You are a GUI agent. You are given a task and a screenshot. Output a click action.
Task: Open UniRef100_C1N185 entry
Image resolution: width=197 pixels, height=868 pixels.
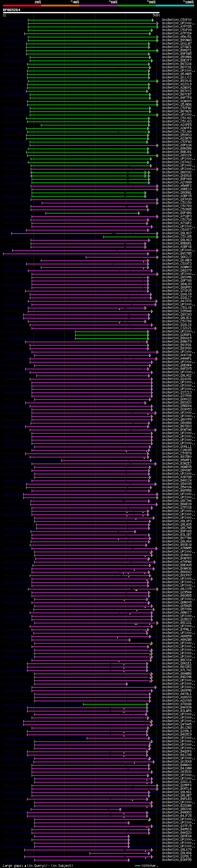(177, 450)
